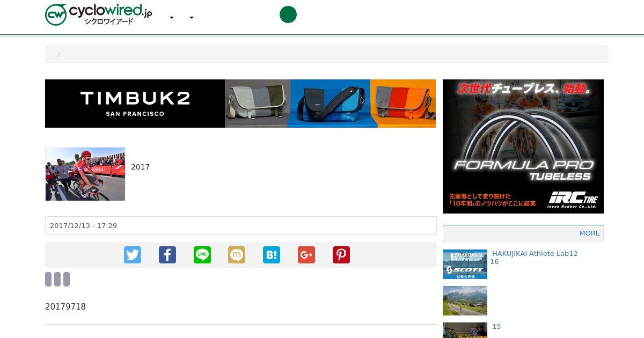The width and height of the screenshot is (644, 338).
Task: Open HAKUJIKAI Athlete Lab12 article link
Action: 534,258
